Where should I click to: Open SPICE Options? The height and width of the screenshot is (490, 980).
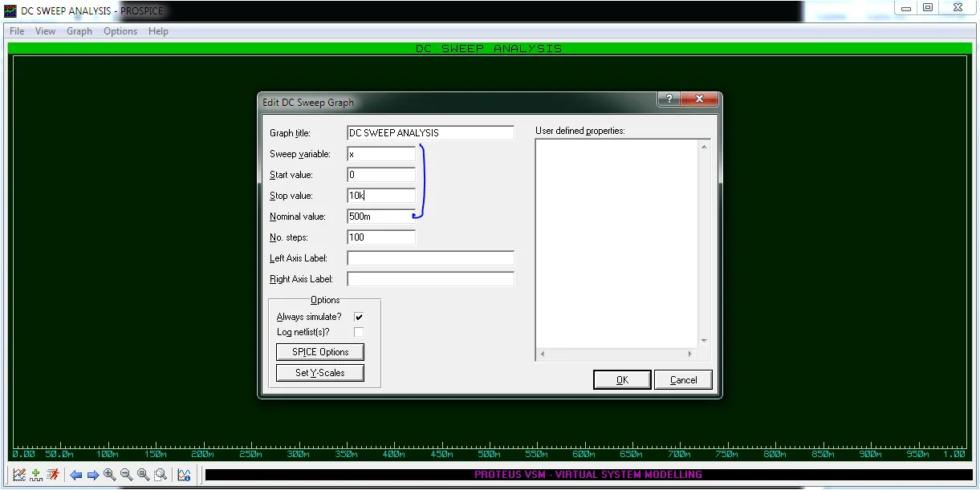click(319, 352)
